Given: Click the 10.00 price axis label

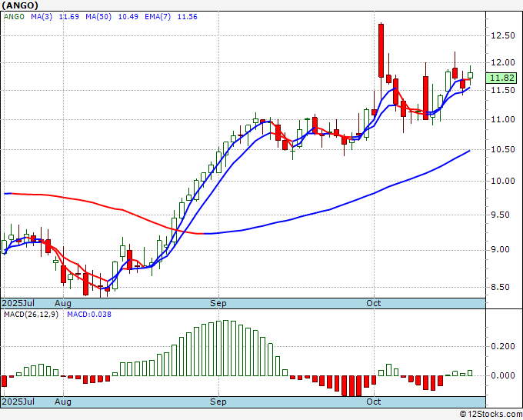Looking at the screenshot, I should 503,181.
